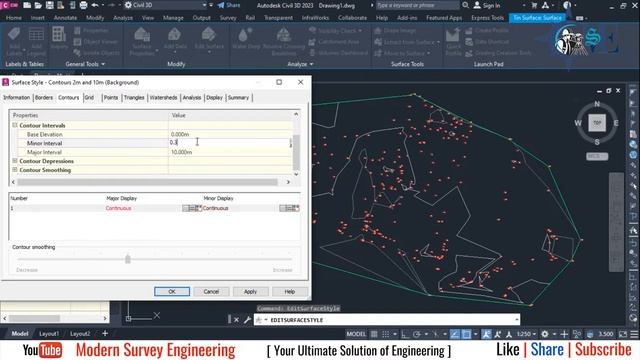Open the Layout1 drawing tab
This screenshot has width=640, height=360.
coord(49,333)
